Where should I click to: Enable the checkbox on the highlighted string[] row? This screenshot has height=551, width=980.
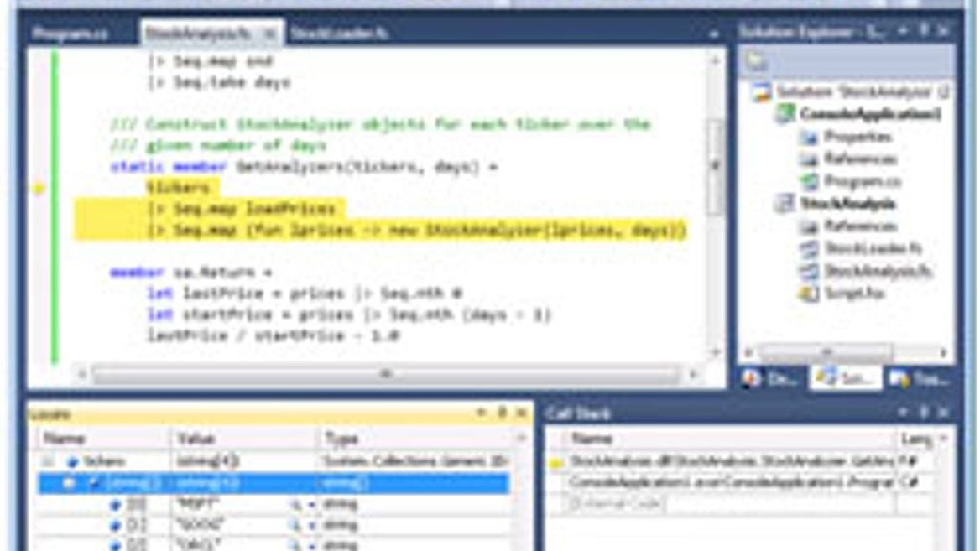[96, 483]
